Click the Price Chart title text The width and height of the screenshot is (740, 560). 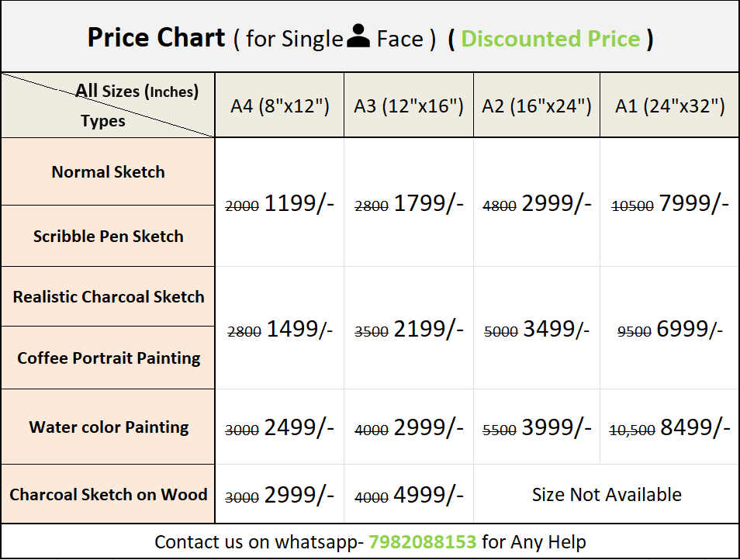coord(156,37)
